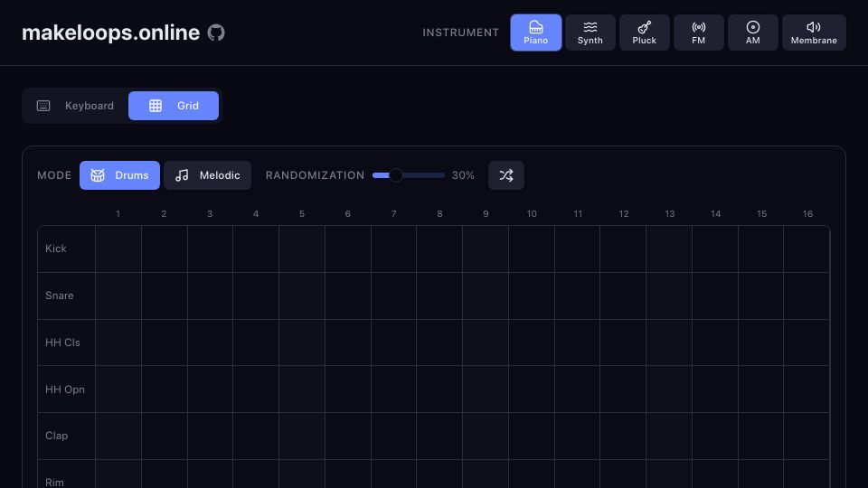Image resolution: width=868 pixels, height=488 pixels.
Task: Select the Synth instrument
Action: [x=590, y=33]
